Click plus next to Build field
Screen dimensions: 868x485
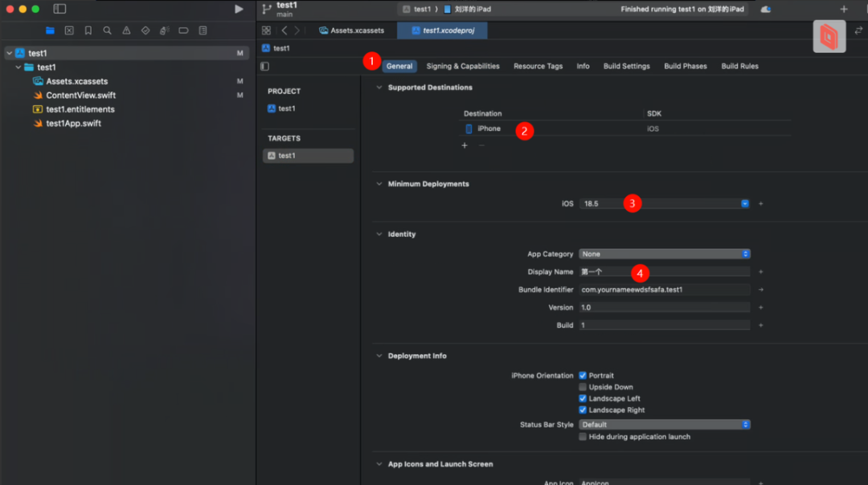click(x=760, y=325)
